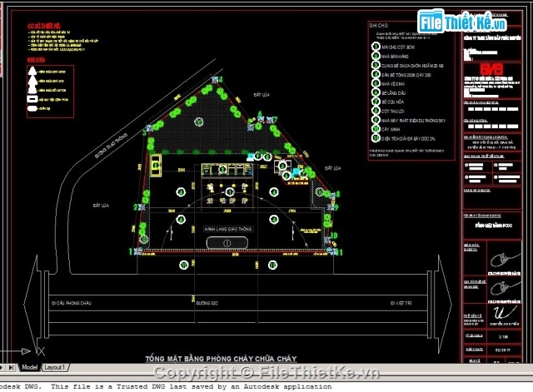
Task: Click legend entry 'CÂY XANH'
Action: click(x=391, y=130)
